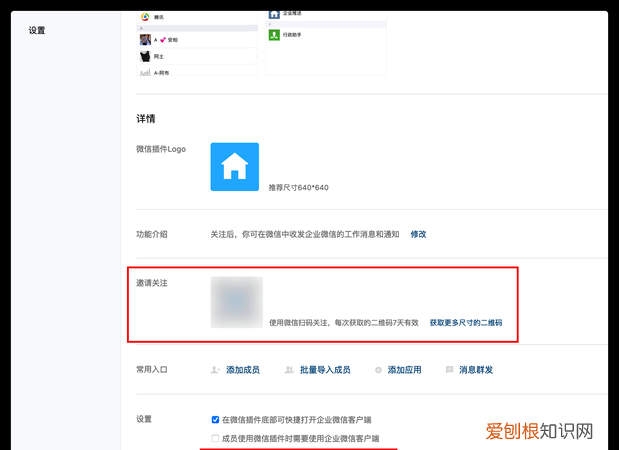Viewport: 619px width, 450px height.
Task: Click the blurred invite QR code image
Action: click(236, 302)
